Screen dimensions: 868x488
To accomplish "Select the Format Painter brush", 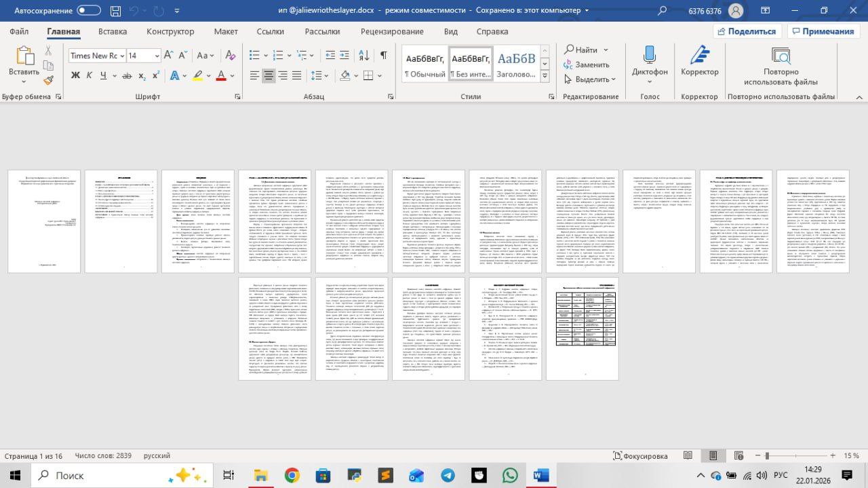I will click(x=48, y=80).
